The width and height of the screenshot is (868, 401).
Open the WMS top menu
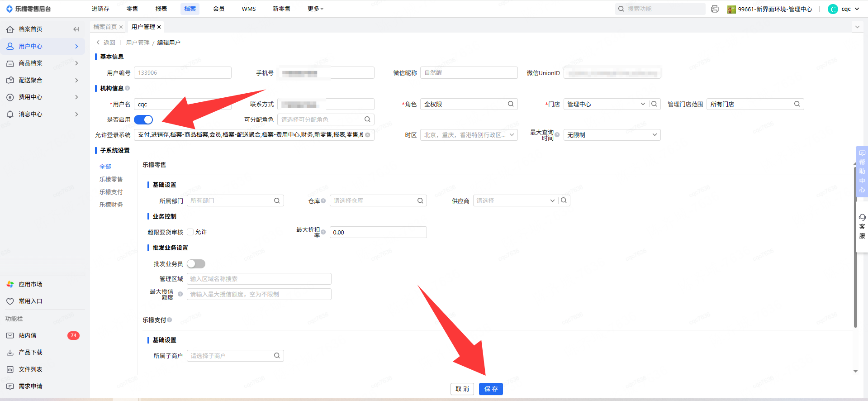[249, 9]
